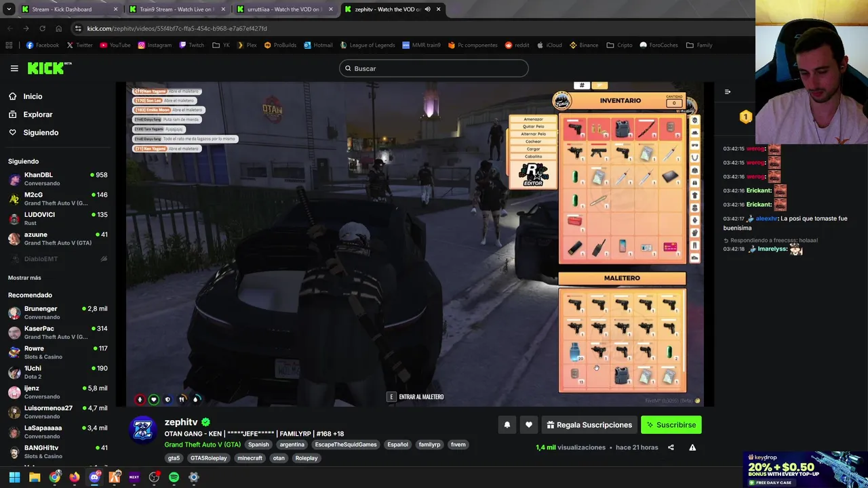The height and width of the screenshot is (488, 868).
Task: Open KaserPac recommended channel
Action: pyautogui.click(x=58, y=332)
